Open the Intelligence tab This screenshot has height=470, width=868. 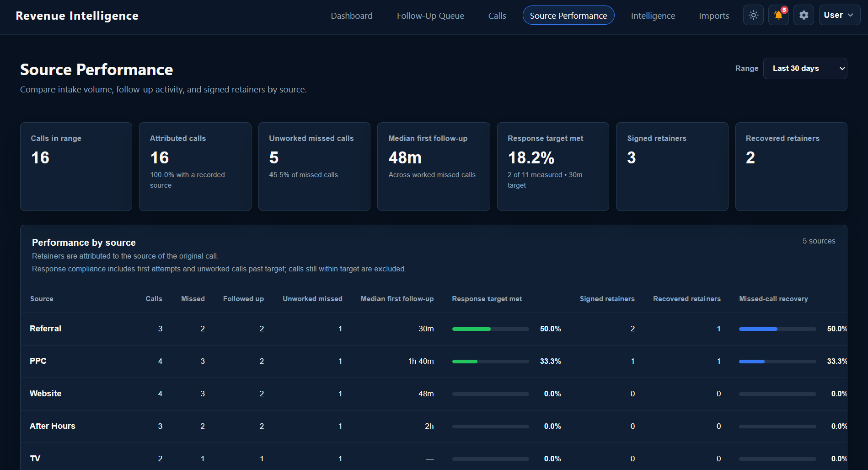click(x=653, y=16)
